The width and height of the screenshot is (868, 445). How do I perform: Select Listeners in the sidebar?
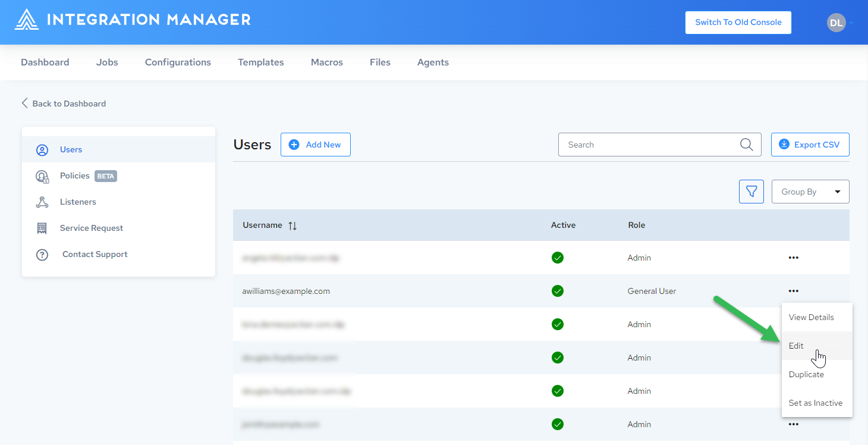118,202
